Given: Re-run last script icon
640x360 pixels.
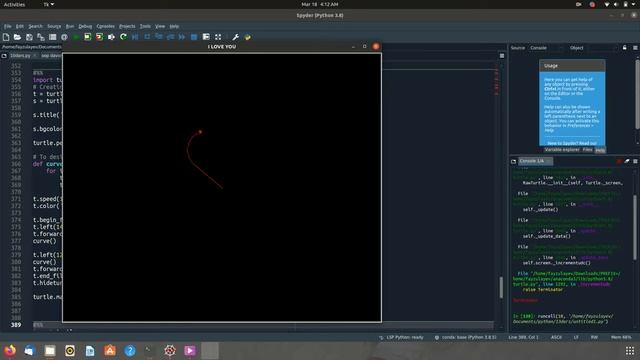Looking at the screenshot, I should (x=123, y=37).
